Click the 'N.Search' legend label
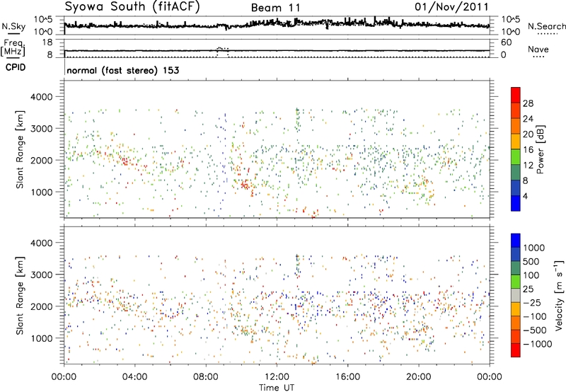 [547, 26]
